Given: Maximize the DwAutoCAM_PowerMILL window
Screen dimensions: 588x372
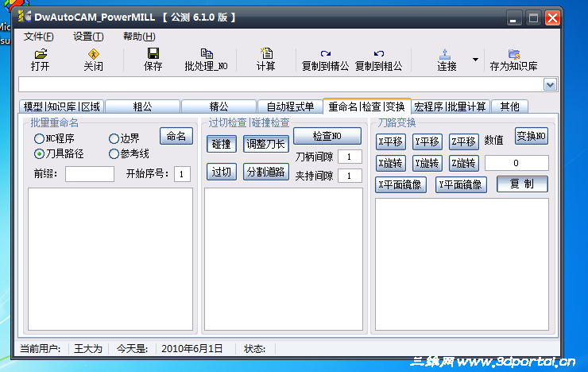Looking at the screenshot, I should (x=533, y=18).
